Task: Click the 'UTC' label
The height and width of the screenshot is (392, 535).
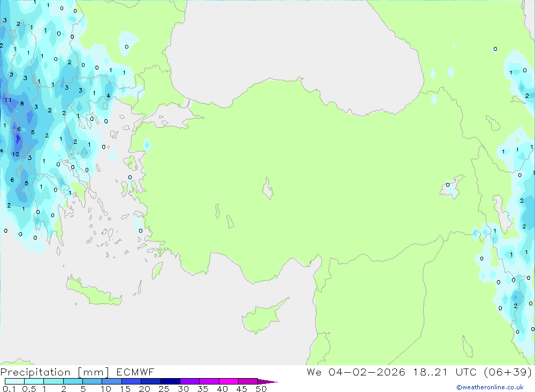Action: pyautogui.click(x=466, y=372)
